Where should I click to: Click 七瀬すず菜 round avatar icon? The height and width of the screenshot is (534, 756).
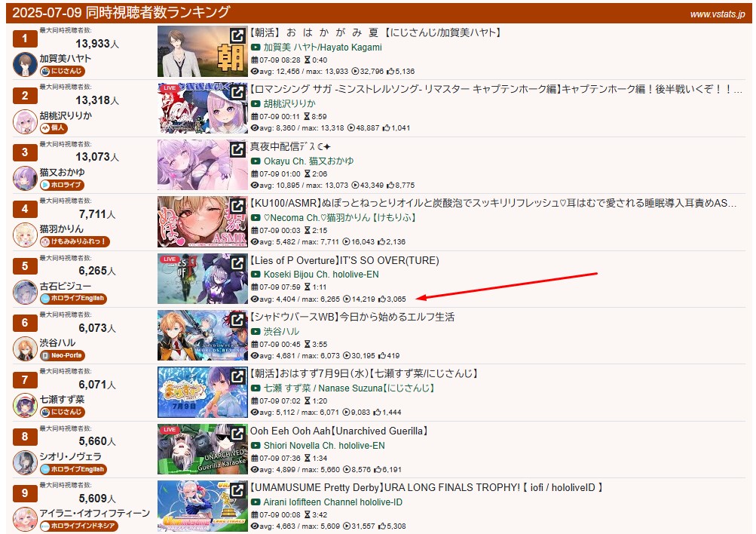point(25,405)
